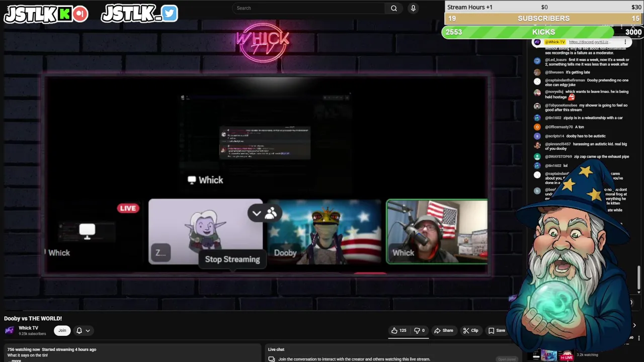Screen dimensions: 644x362
Task: Open pinned message three-dot menu
Action: pos(625,42)
